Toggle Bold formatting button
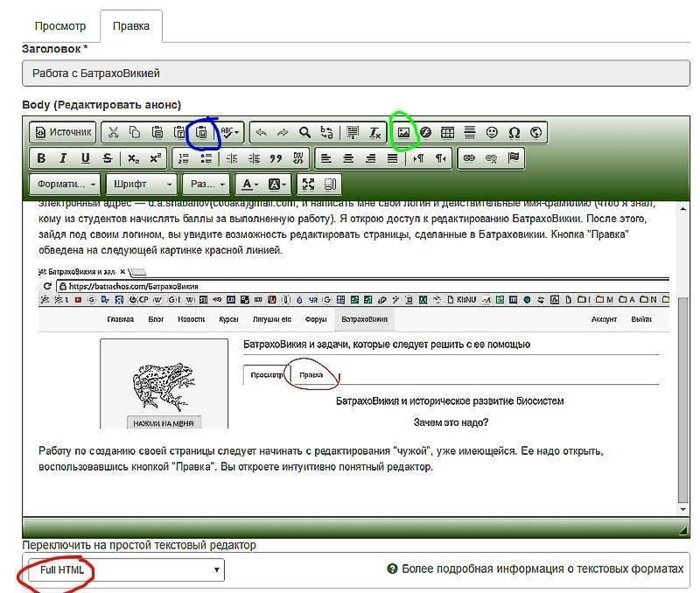 [41, 158]
